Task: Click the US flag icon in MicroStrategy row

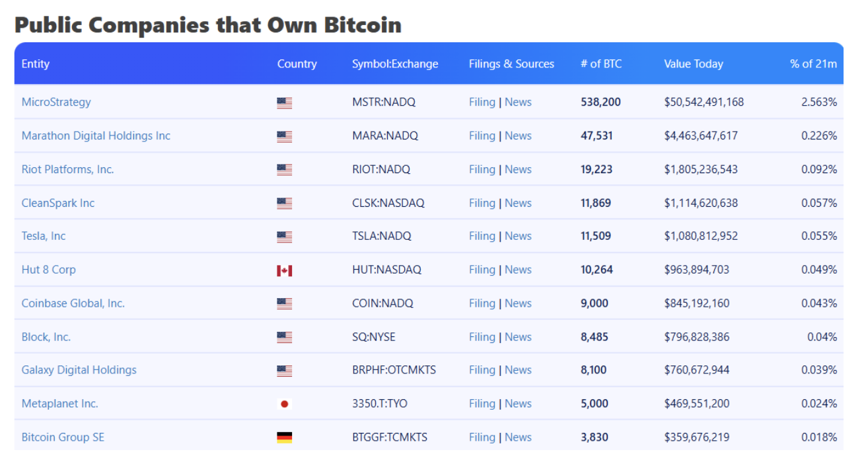Action: coord(284,102)
